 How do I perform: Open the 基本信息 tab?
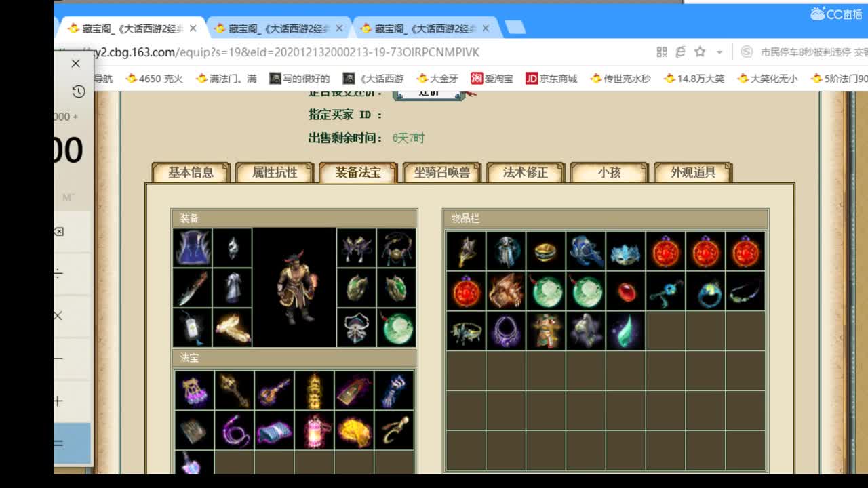point(191,172)
